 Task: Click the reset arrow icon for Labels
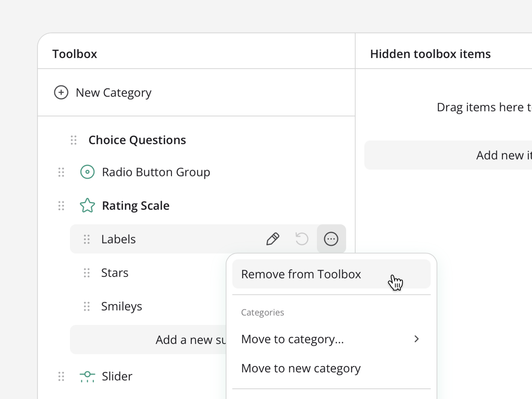coord(302,239)
